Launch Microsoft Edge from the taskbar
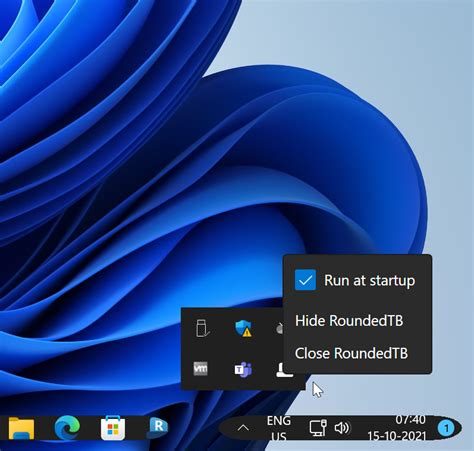Screen dimensions: 474x451 67,428
